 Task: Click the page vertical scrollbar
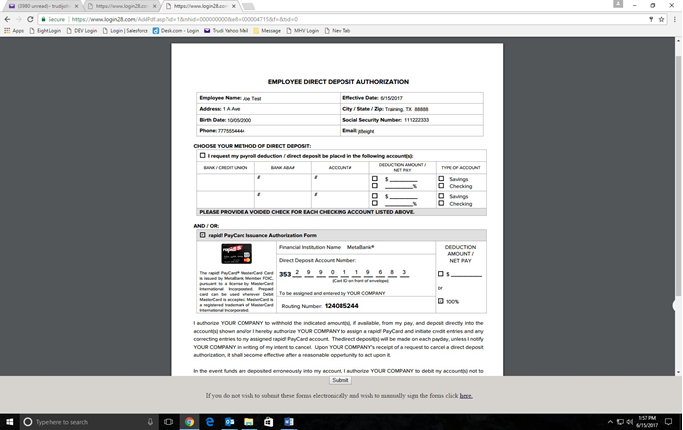pyautogui.click(x=678, y=174)
